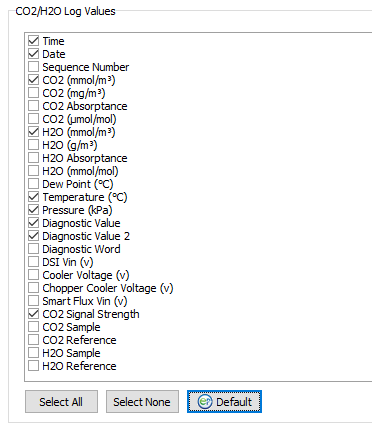
Task: Click the Default button with EP icon
Action: click(224, 402)
